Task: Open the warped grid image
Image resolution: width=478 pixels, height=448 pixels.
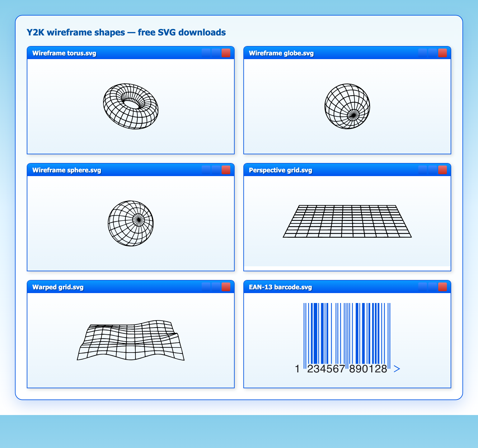Action: [131, 340]
